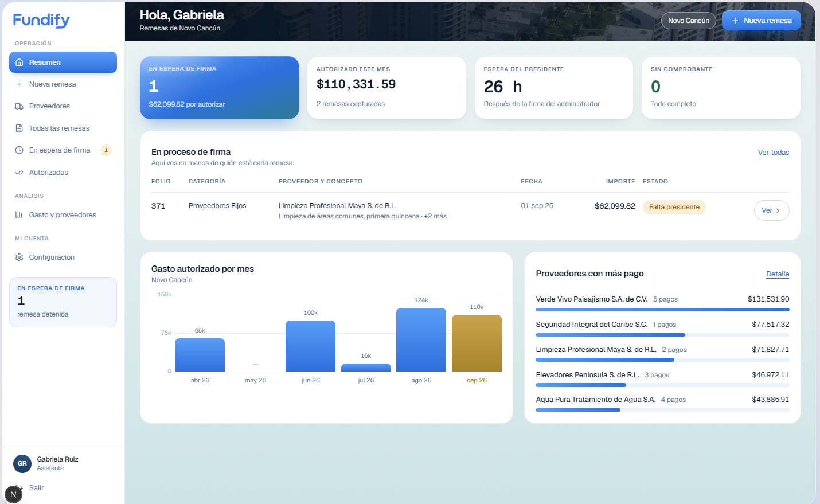
Task: Click the plus icon beside Nueva remesa in sidebar
Action: [19, 84]
